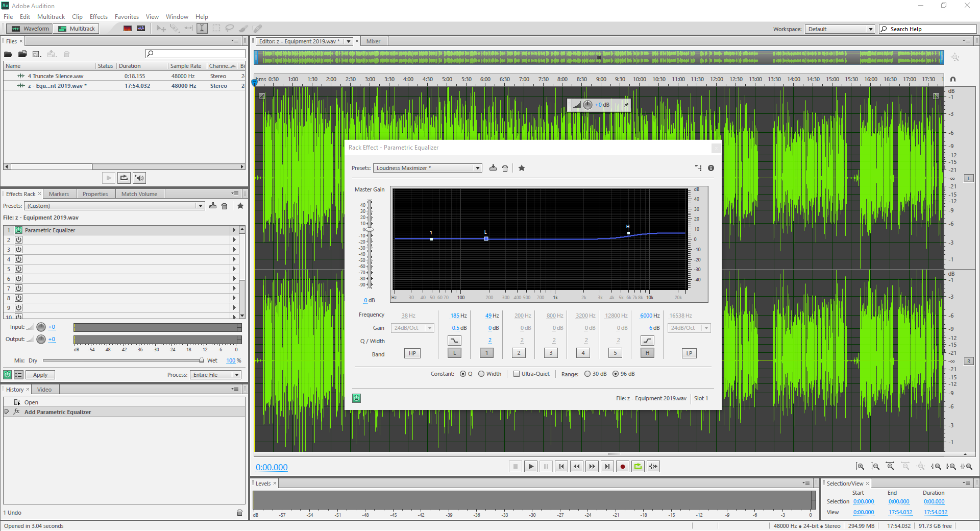The image size is (980, 531).
Task: Open HP slope 24dB/Oct dropdown
Action: [x=413, y=328]
